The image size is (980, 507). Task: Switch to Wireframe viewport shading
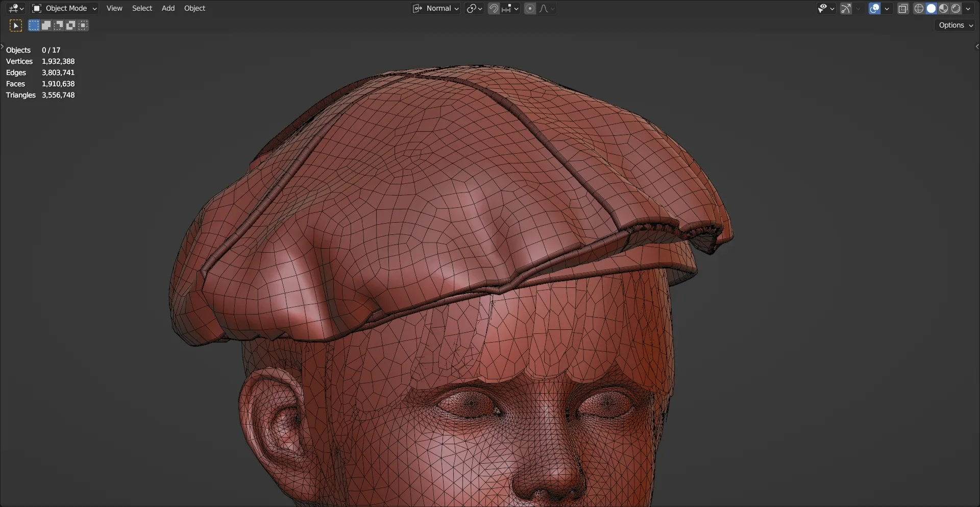919,8
